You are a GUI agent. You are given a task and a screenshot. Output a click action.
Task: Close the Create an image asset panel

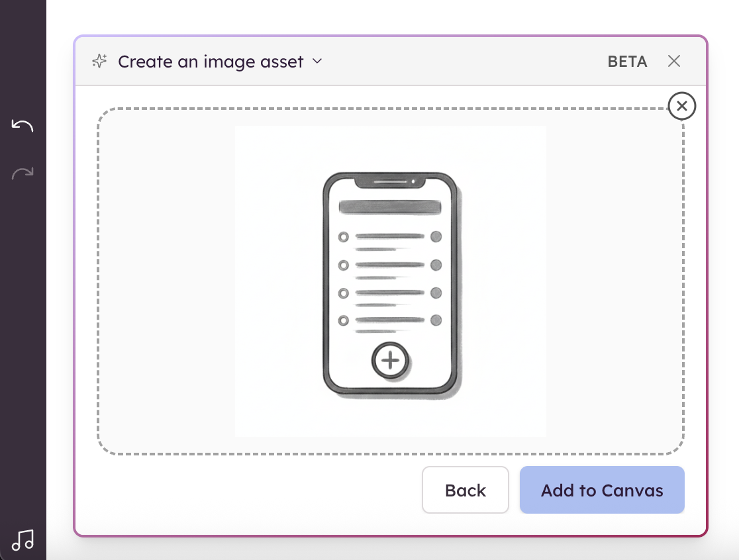[674, 62]
